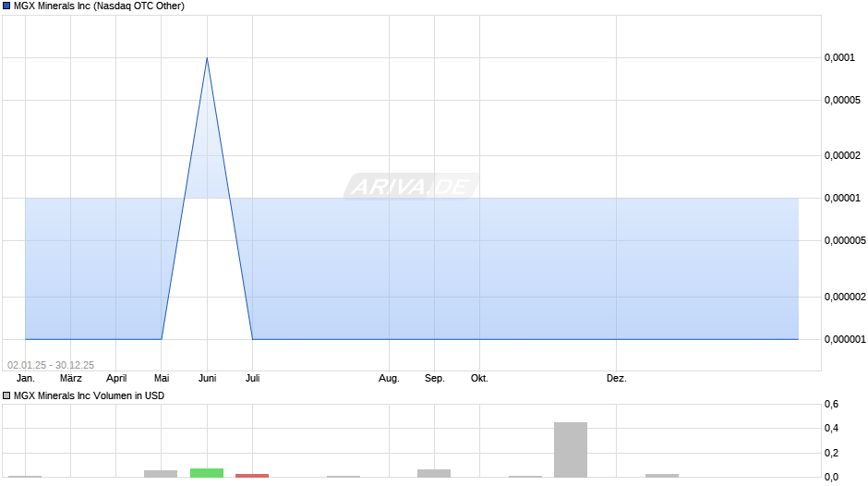
Task: Click the chart title MGX Minerals Inc
Action: [99, 6]
